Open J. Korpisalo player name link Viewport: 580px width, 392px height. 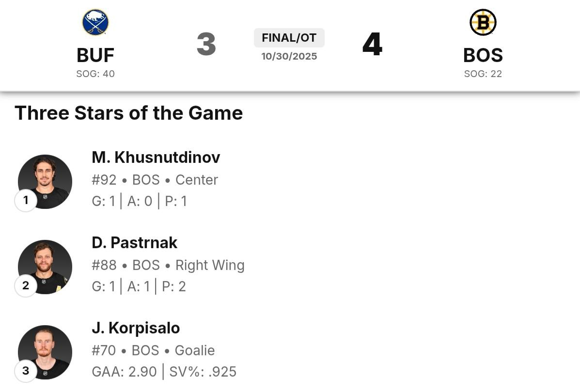pos(136,328)
